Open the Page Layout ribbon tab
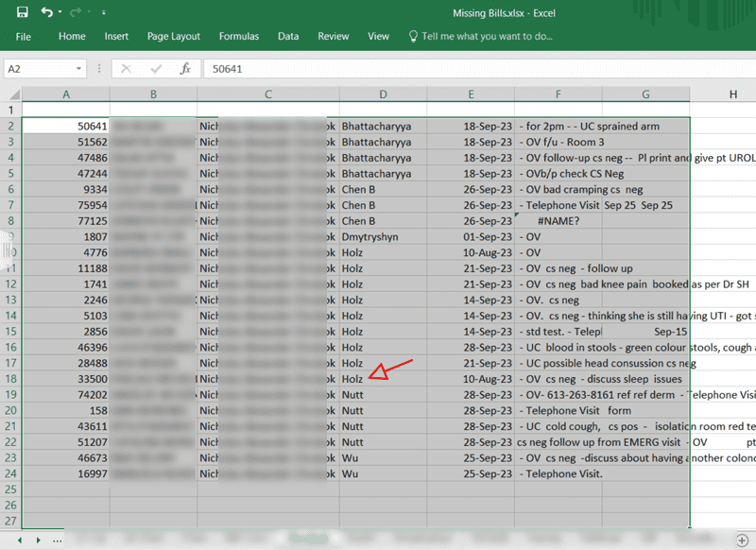This screenshot has height=550, width=756. [x=174, y=36]
